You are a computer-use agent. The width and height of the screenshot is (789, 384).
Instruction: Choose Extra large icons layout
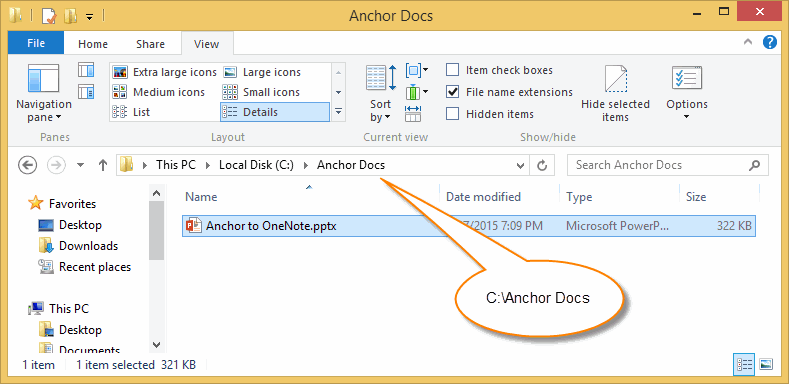tap(165, 72)
